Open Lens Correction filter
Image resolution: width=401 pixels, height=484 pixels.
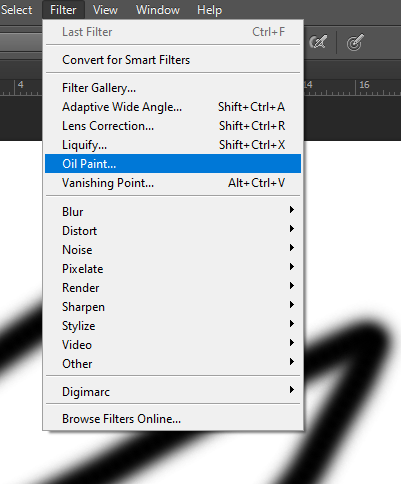click(173, 126)
